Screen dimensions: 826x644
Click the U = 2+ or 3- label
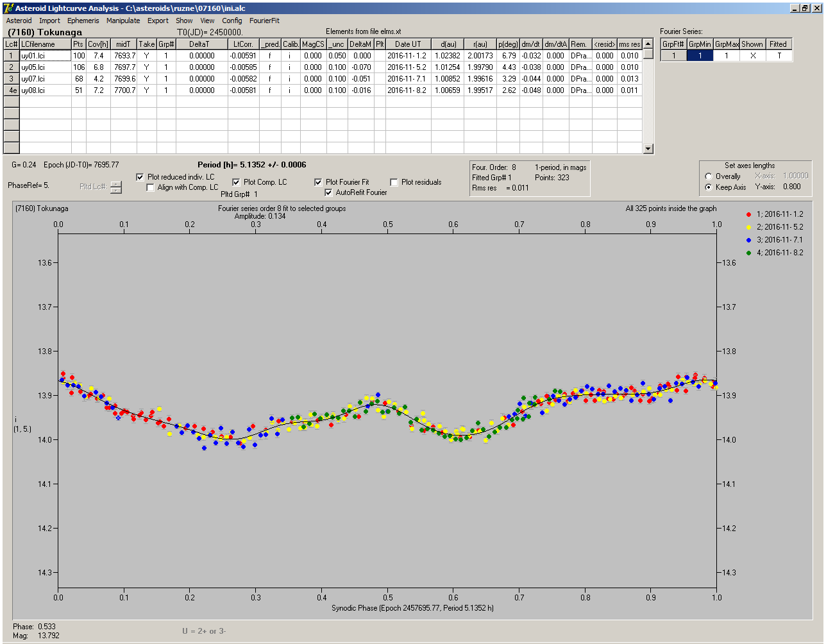click(x=204, y=631)
